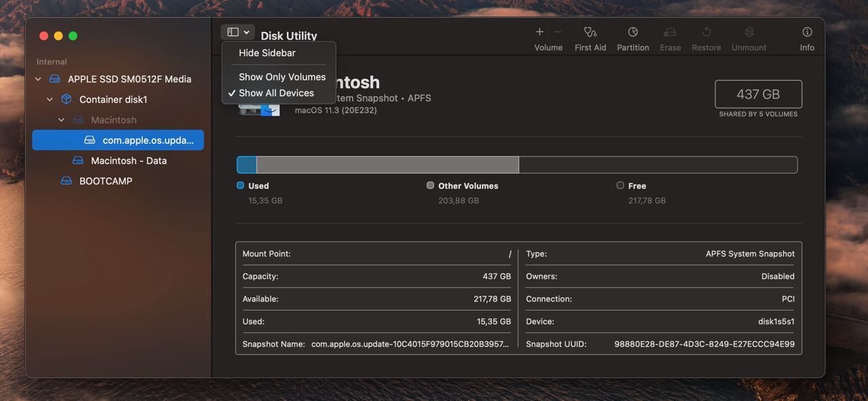Click the SHARED BY 5 VOLUMES label
Viewport: 868px width, 401px height.
758,114
